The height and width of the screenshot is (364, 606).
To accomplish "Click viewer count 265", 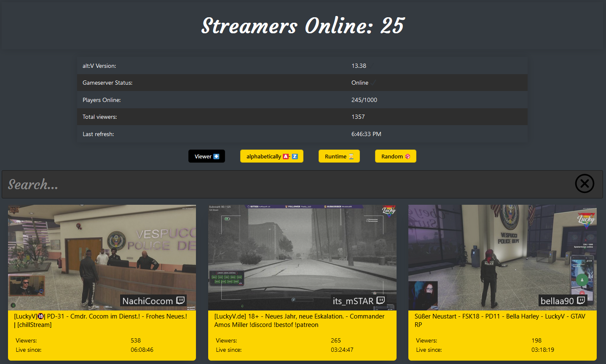I will point(336,340).
